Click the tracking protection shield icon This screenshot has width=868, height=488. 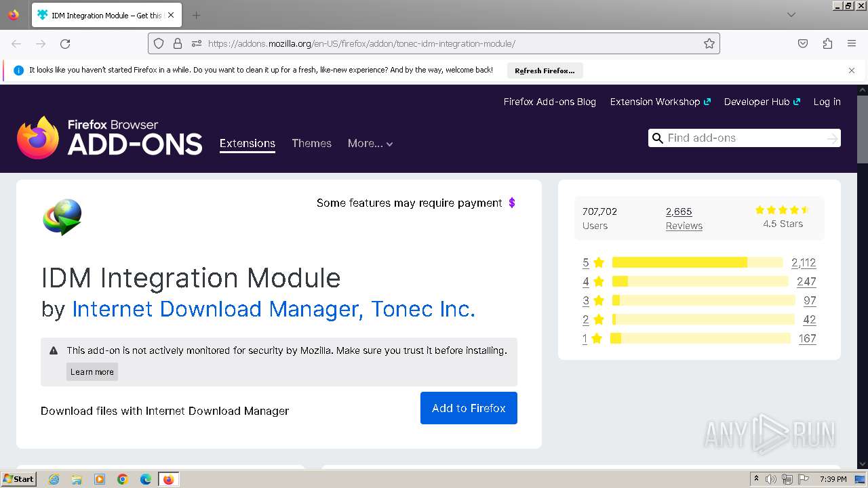coord(159,43)
